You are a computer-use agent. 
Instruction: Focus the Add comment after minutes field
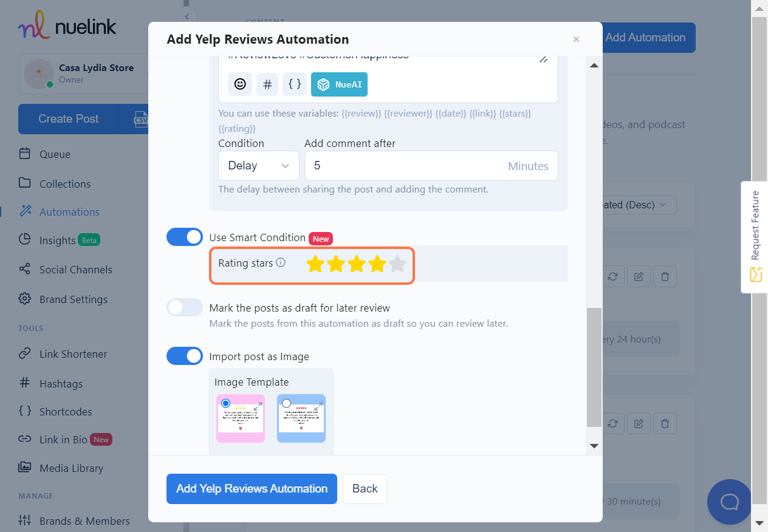pos(431,166)
